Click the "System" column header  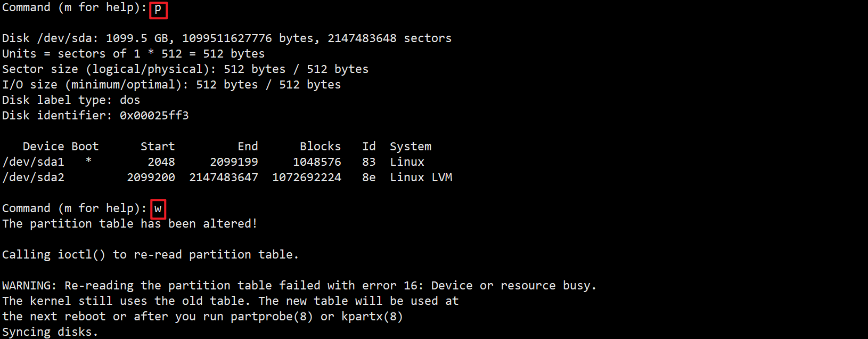[x=411, y=147]
